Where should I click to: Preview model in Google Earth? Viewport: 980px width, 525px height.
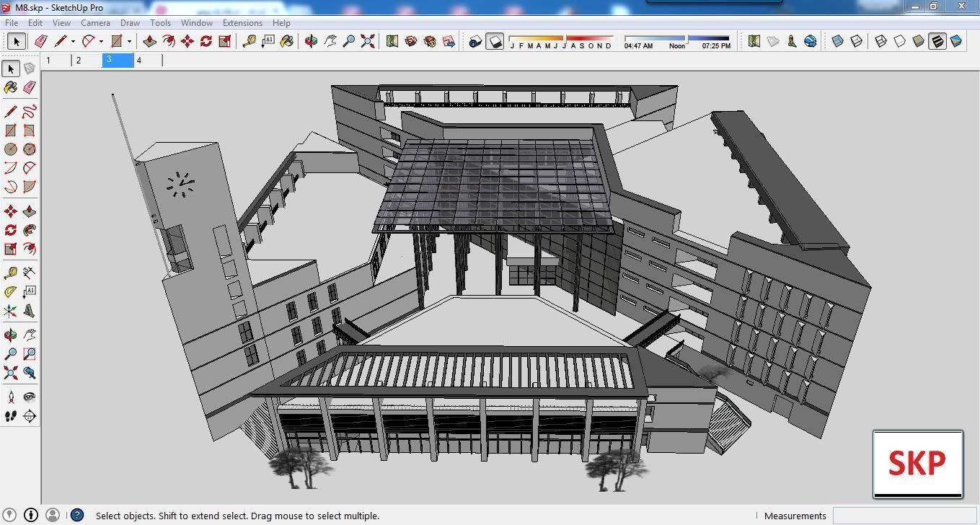[811, 41]
